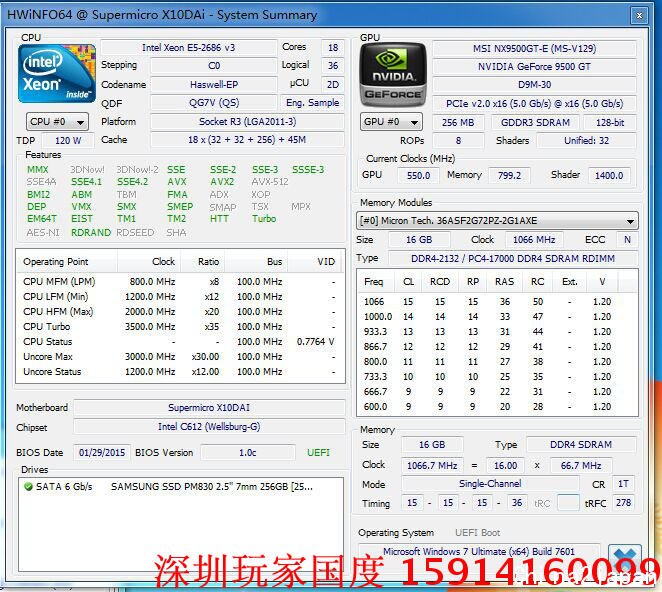Click the GDDR3 SDRAM memory type field
Image resolution: width=662 pixels, height=592 pixels.
pyautogui.click(x=535, y=123)
